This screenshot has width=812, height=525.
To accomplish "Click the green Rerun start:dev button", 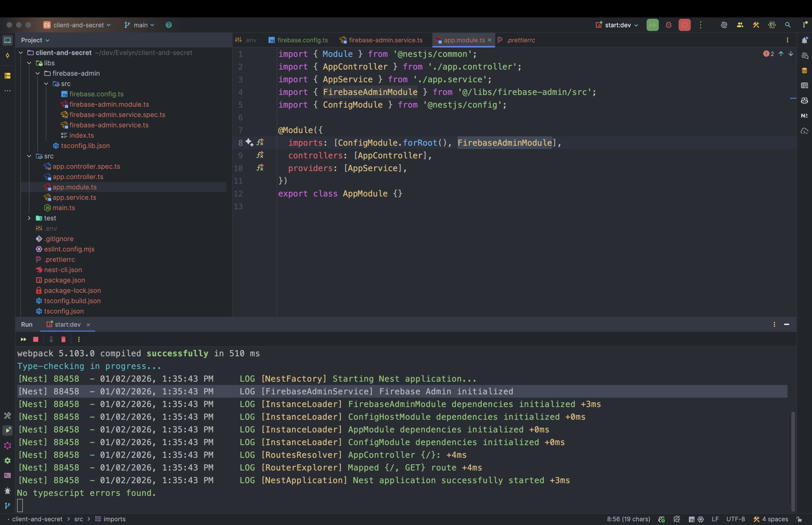I will coord(652,25).
